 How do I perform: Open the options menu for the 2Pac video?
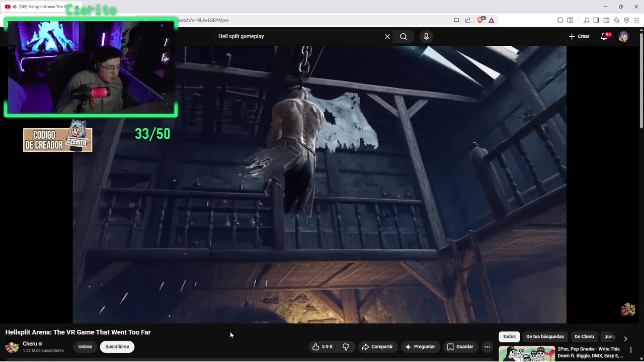click(x=631, y=350)
